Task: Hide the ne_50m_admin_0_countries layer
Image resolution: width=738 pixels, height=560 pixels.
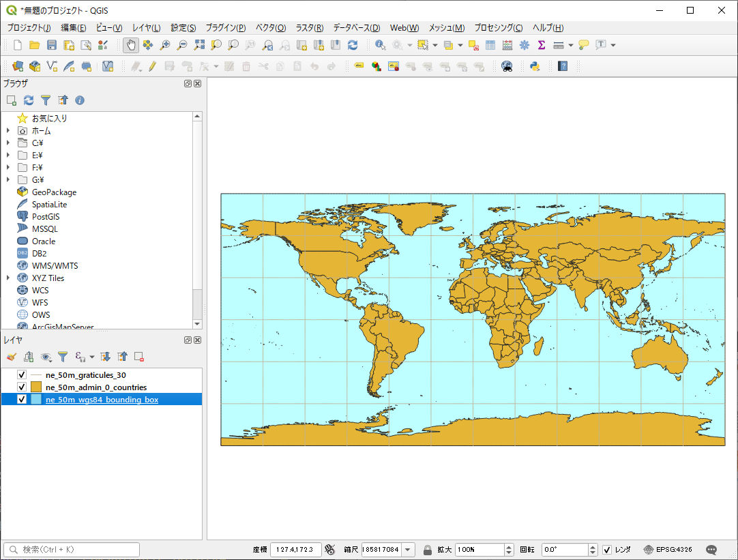Action: pyautogui.click(x=22, y=387)
